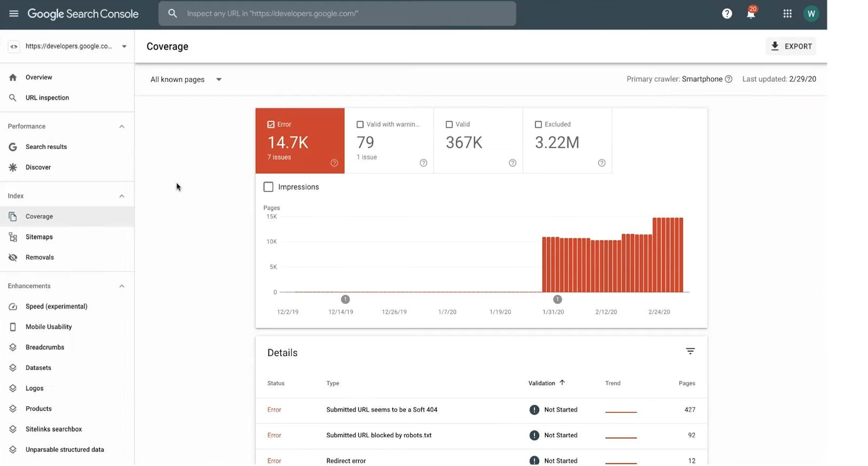
Task: Check the Valid checkbox
Action: point(449,124)
